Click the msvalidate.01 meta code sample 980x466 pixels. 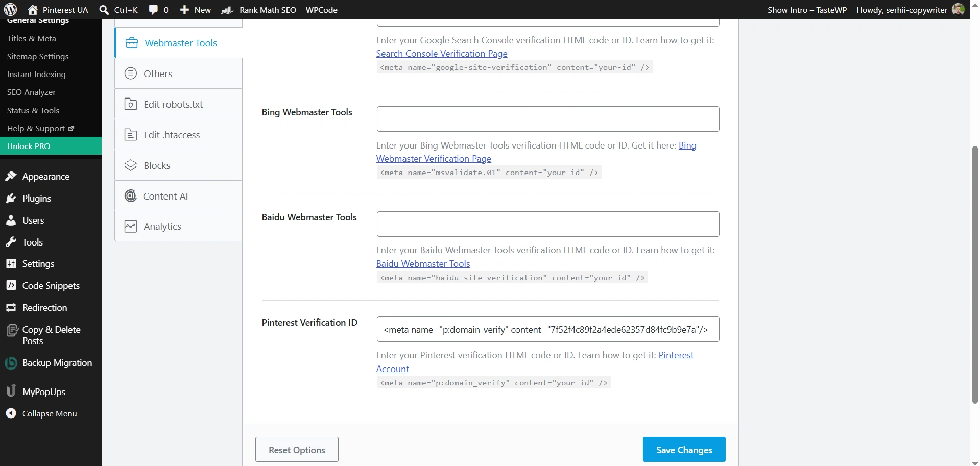click(489, 173)
